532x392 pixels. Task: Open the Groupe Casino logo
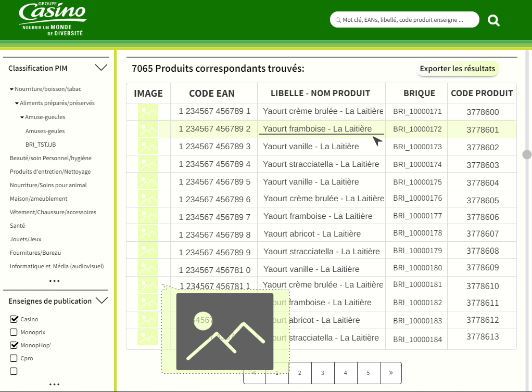(53, 19)
